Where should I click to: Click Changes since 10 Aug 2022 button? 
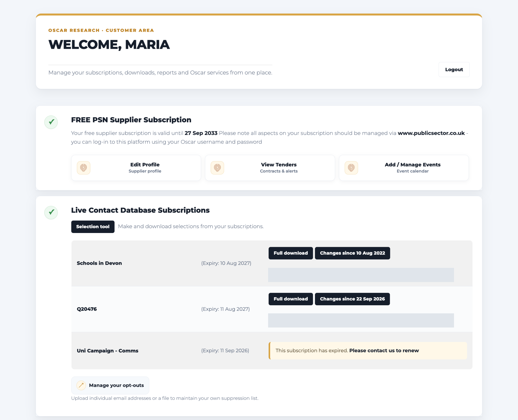point(352,253)
